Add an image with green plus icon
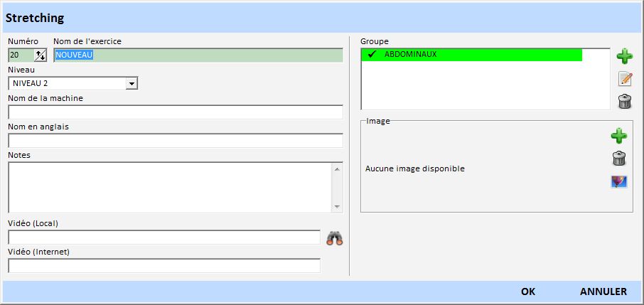Viewport: 644px width, 305px height. coord(618,136)
